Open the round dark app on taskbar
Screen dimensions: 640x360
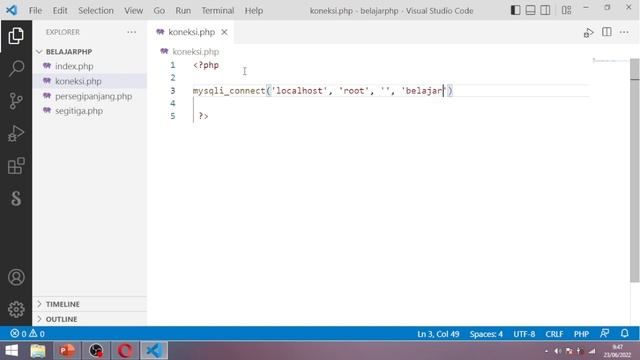point(96,351)
